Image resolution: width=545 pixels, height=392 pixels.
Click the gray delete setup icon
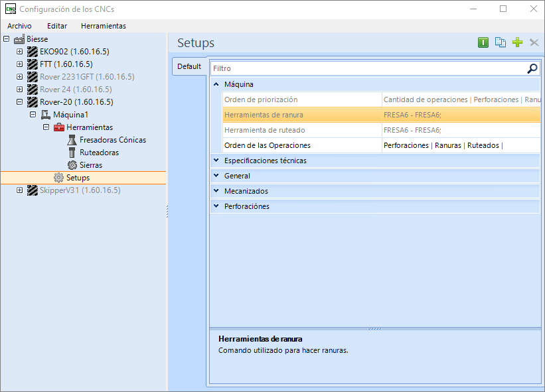pyautogui.click(x=534, y=42)
